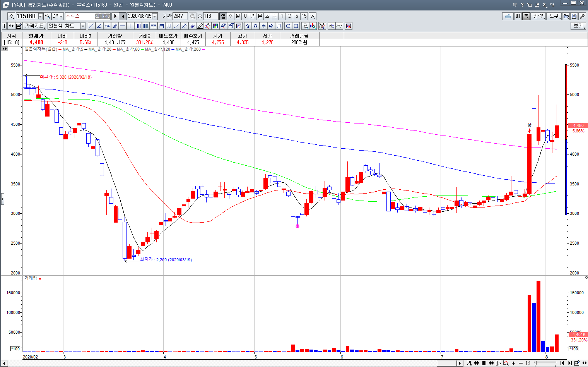Click the cloud icon button
Viewport: 588px width, 367px height.
[x=508, y=16]
